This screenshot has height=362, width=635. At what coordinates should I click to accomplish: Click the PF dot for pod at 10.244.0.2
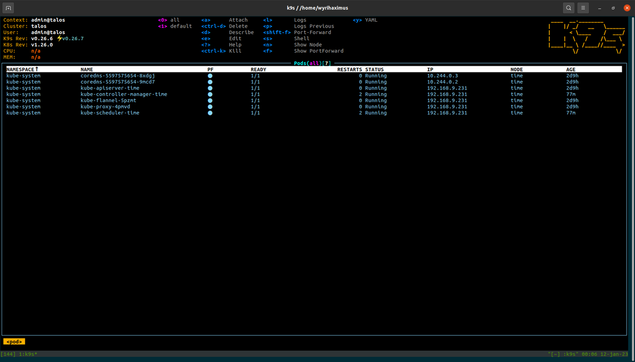click(210, 82)
